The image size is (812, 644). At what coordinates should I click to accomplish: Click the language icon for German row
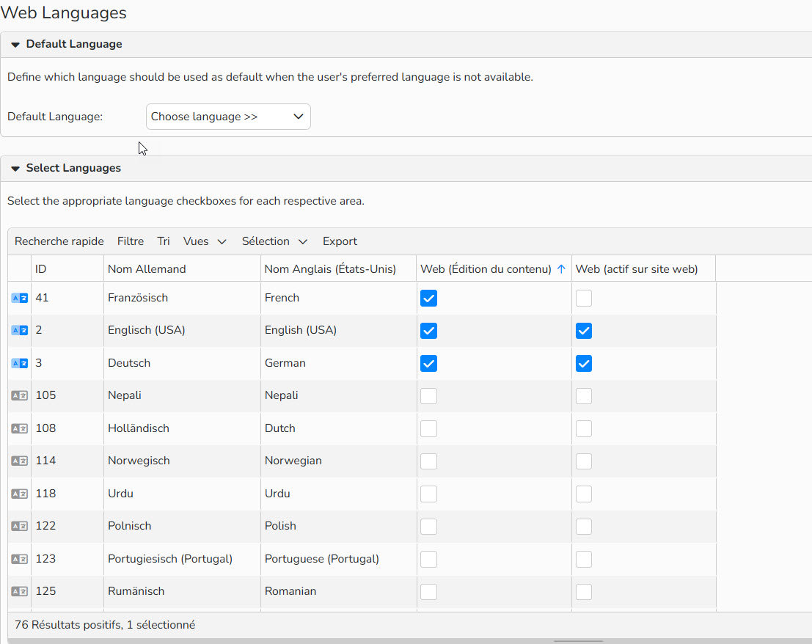click(20, 363)
